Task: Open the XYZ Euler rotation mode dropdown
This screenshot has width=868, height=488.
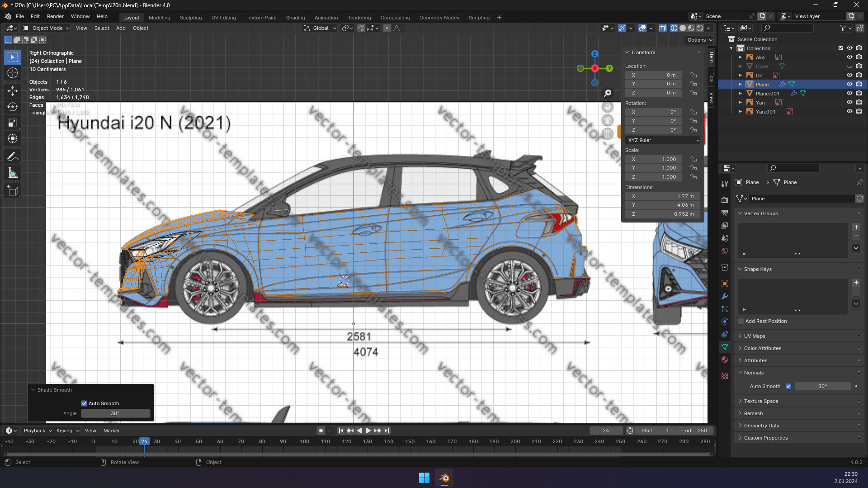Action: (x=663, y=140)
